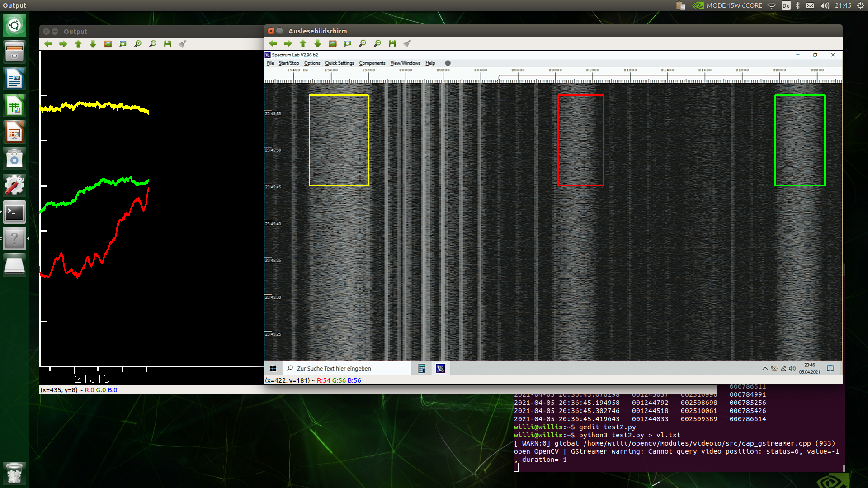Open Ubuntu Software from the dock

[x=14, y=159]
